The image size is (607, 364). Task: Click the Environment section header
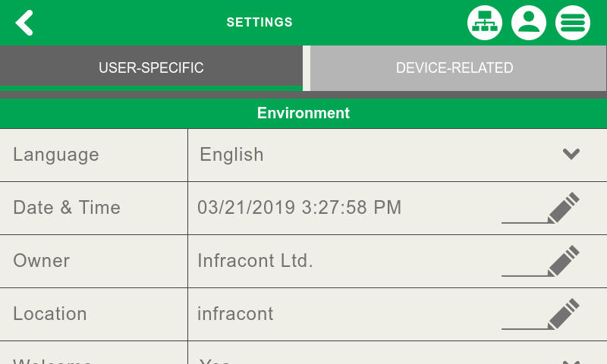coord(303,113)
